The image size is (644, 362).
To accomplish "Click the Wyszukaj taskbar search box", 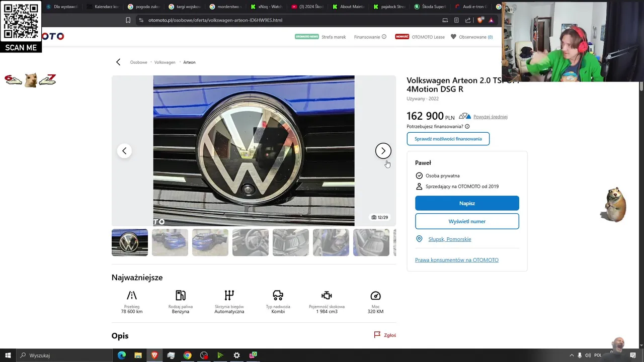I will tap(65, 355).
